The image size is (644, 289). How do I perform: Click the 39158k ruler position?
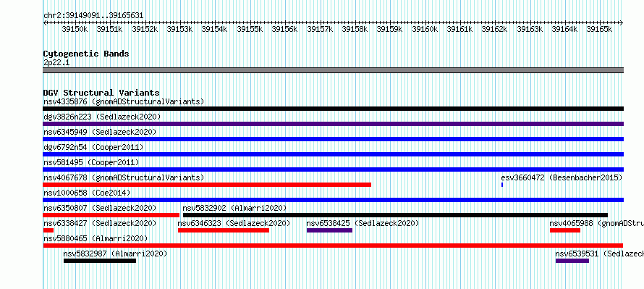click(355, 29)
